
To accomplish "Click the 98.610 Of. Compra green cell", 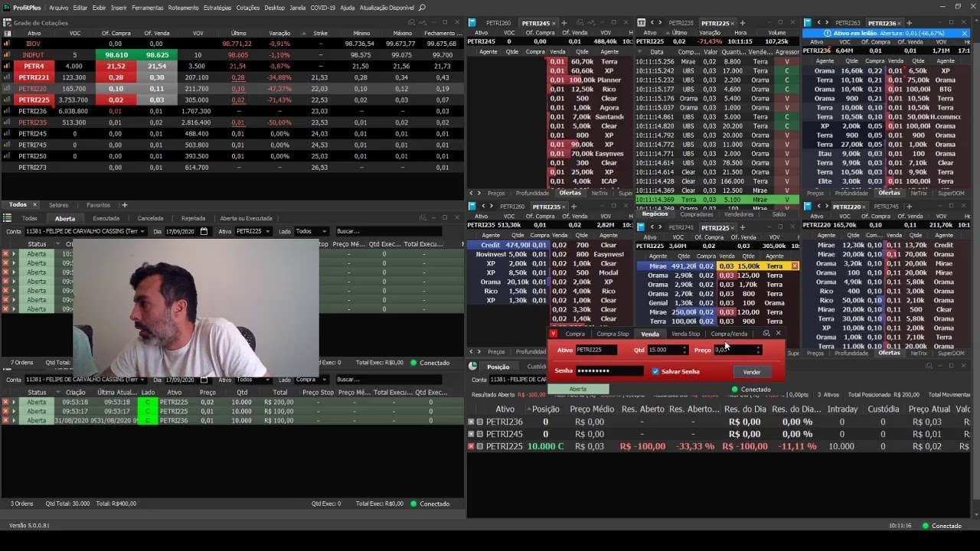I will [116, 55].
